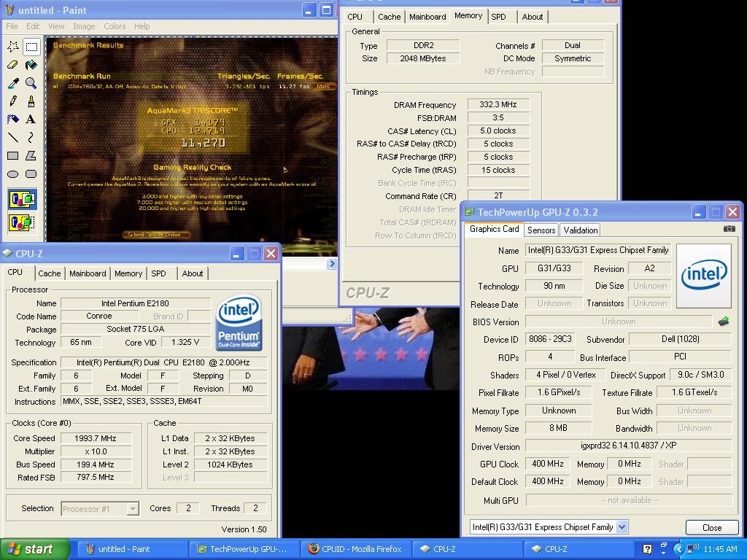Click the Driver Version igxprd32 field
The image size is (747, 560).
click(x=628, y=446)
